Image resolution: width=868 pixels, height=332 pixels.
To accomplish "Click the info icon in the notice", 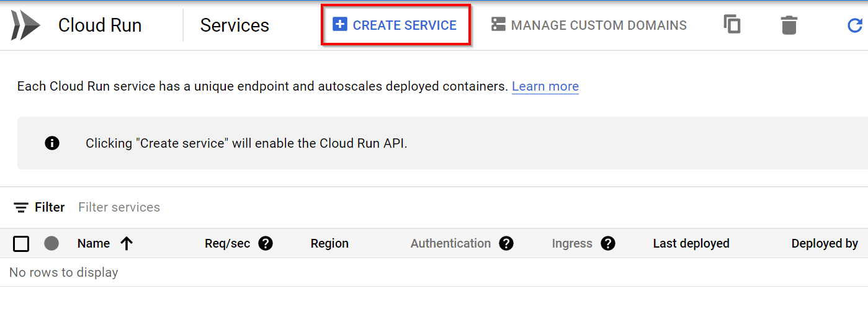I will click(x=52, y=143).
